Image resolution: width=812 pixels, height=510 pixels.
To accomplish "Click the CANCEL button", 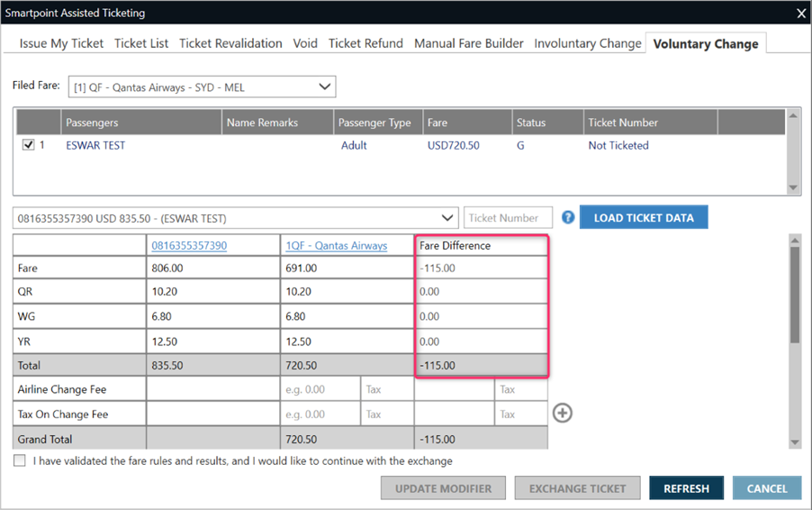I will (766, 488).
